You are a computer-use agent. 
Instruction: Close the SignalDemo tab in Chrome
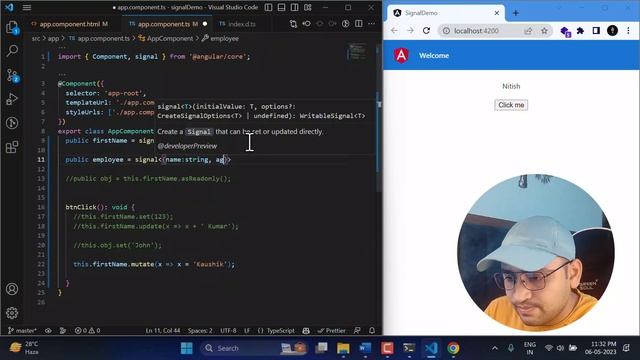(497, 13)
